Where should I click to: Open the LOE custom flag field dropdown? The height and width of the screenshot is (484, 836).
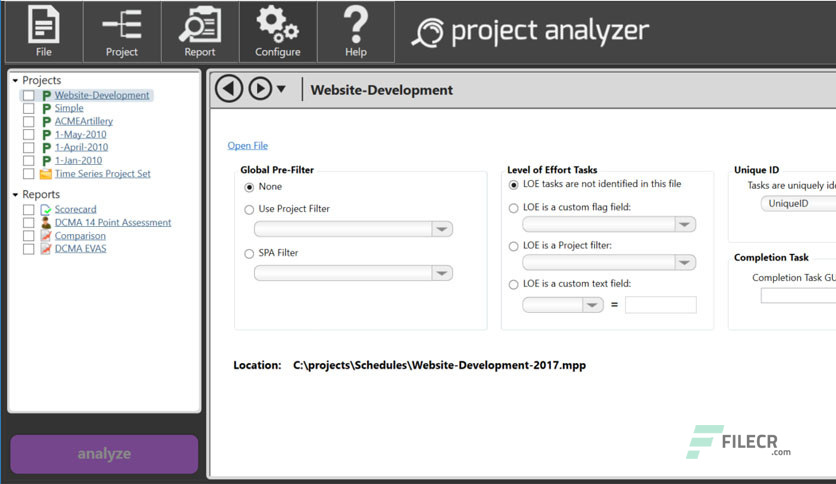point(609,224)
